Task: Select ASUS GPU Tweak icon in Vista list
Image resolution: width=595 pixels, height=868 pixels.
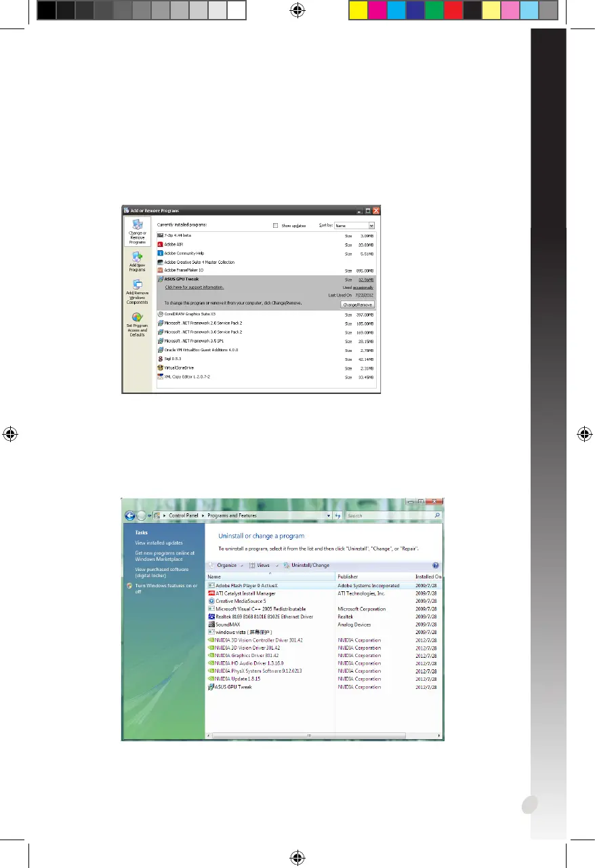Action: click(x=211, y=687)
